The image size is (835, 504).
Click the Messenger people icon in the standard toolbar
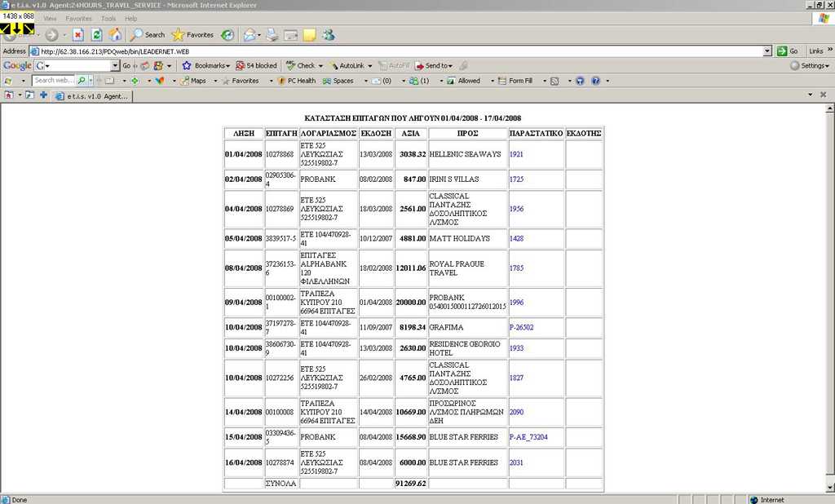click(328, 35)
